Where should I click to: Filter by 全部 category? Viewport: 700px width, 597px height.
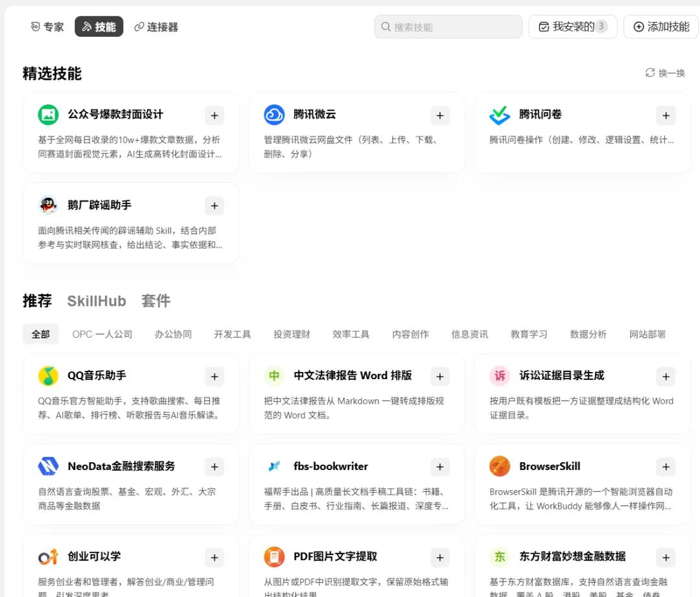tap(41, 334)
